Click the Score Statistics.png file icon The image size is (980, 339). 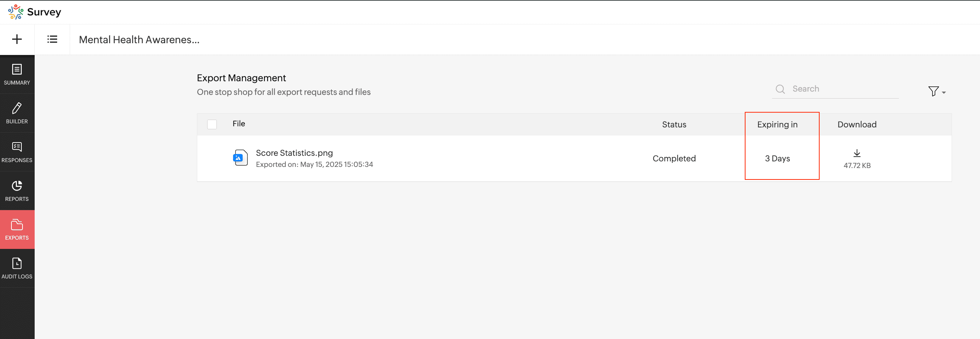(240, 158)
